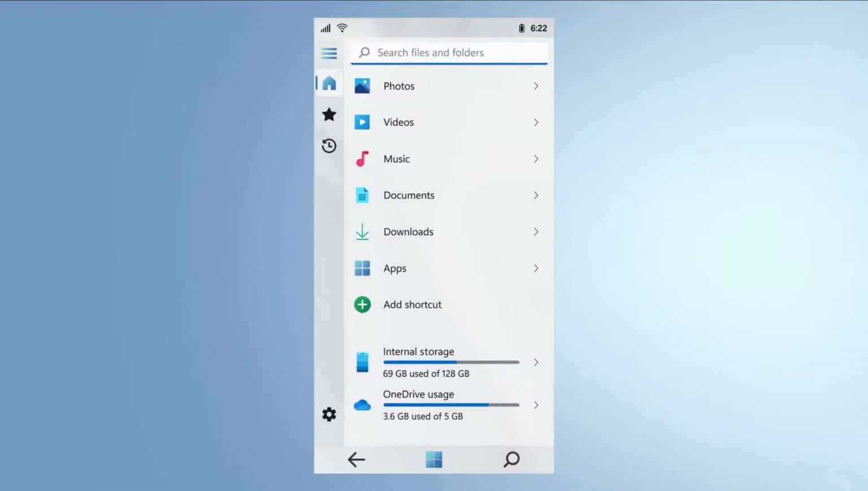
Task: Expand the Music category chevron
Action: tap(536, 159)
